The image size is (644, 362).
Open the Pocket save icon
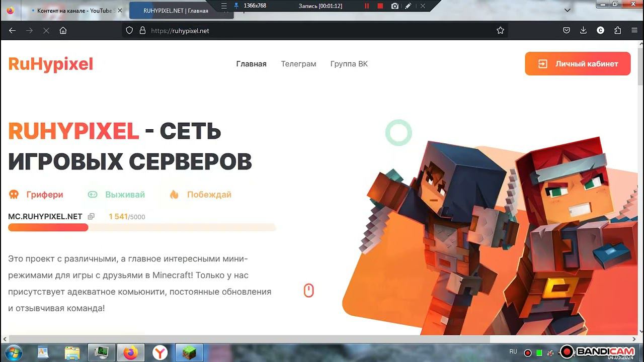pyautogui.click(x=567, y=31)
